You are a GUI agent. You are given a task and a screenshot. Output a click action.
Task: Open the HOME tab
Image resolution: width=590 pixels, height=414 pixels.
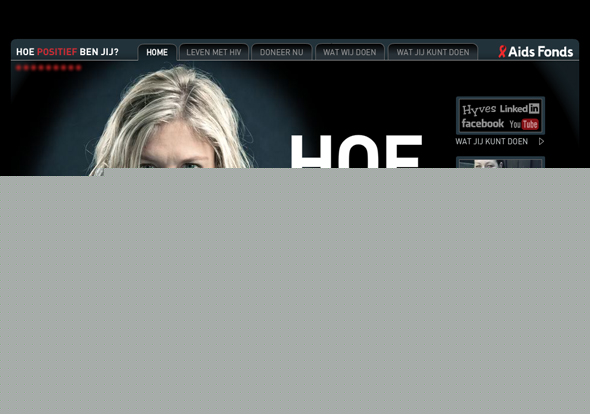click(x=157, y=52)
